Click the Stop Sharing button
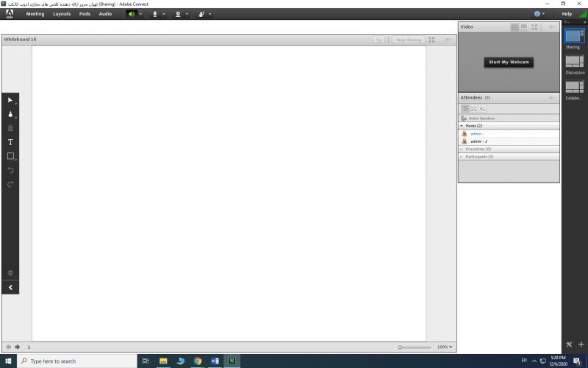This screenshot has width=588, height=368. coord(408,40)
